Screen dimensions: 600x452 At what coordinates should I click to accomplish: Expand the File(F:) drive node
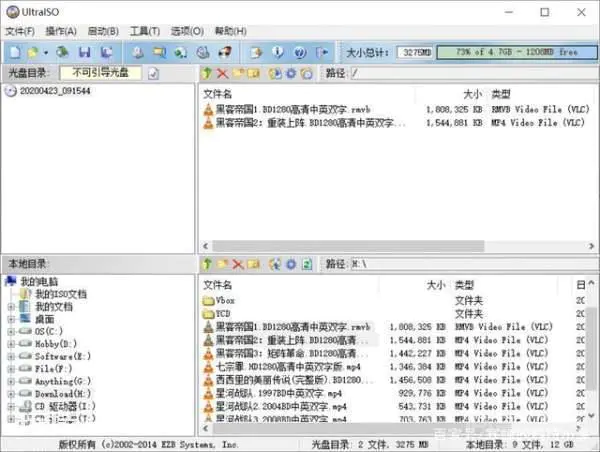click(11, 369)
